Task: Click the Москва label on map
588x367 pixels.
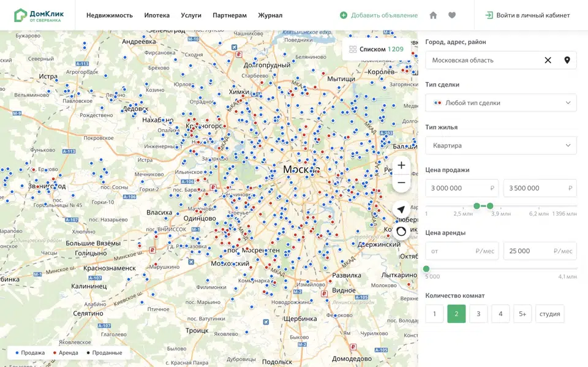Action: [x=301, y=170]
